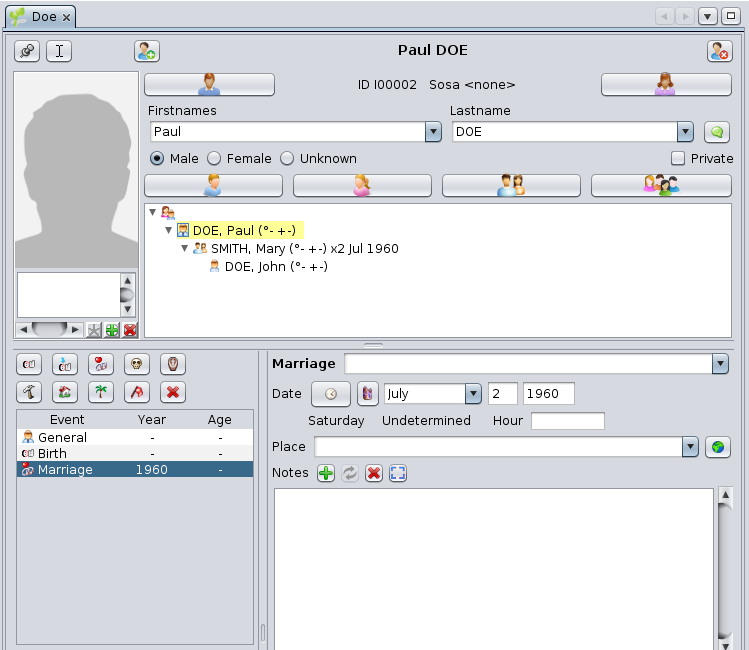Click the add new individual icon

tap(147, 51)
